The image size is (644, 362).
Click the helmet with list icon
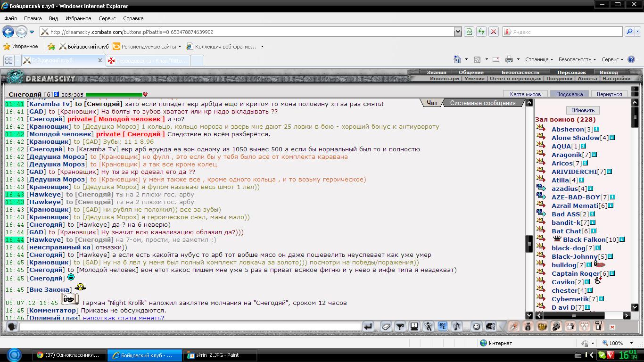491,326
